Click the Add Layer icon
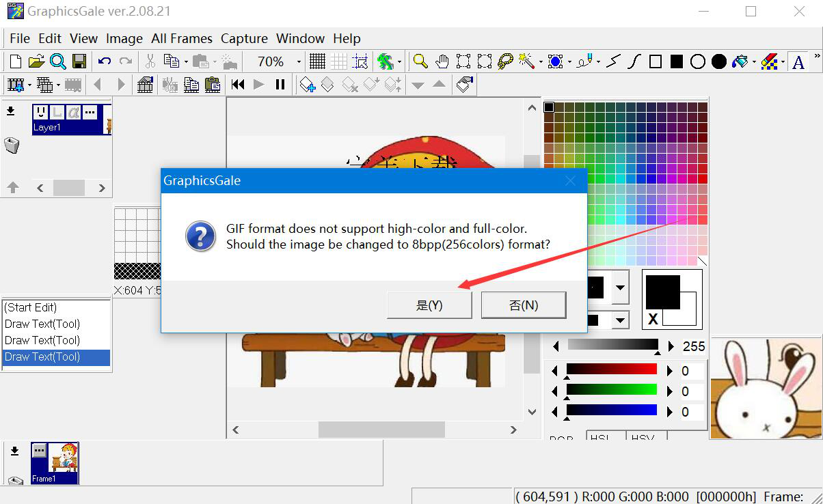Screen dimensions: 823x504 (307, 85)
